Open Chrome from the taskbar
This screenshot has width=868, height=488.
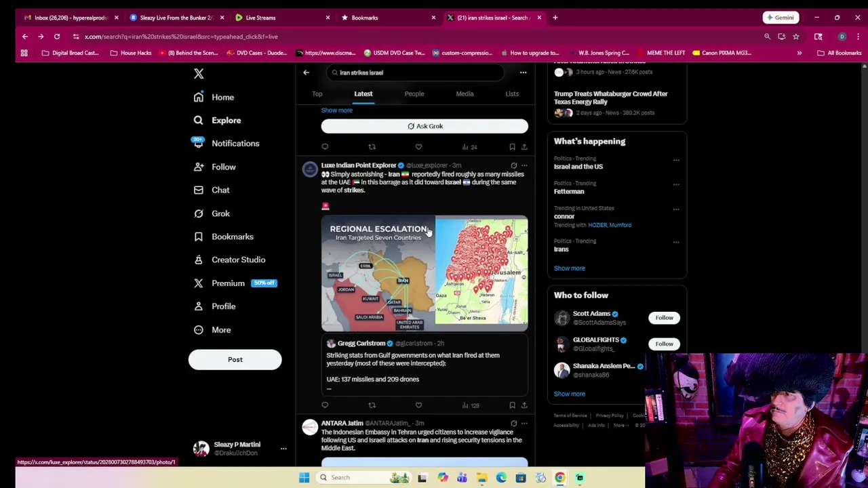click(x=560, y=477)
